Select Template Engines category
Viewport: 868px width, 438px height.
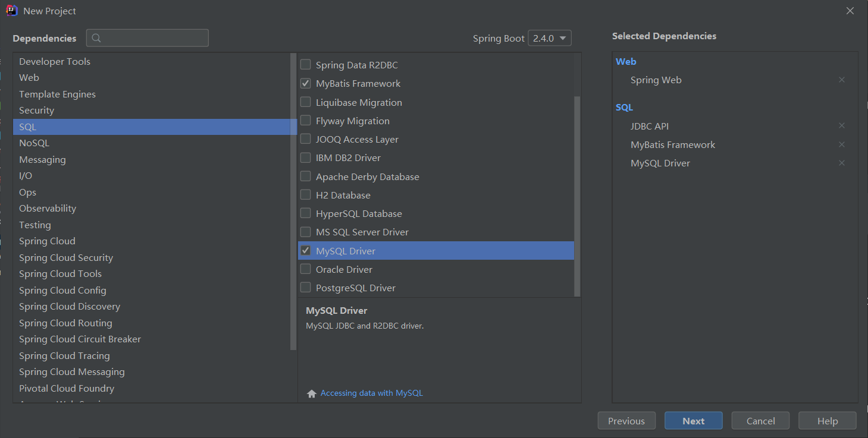click(152, 94)
